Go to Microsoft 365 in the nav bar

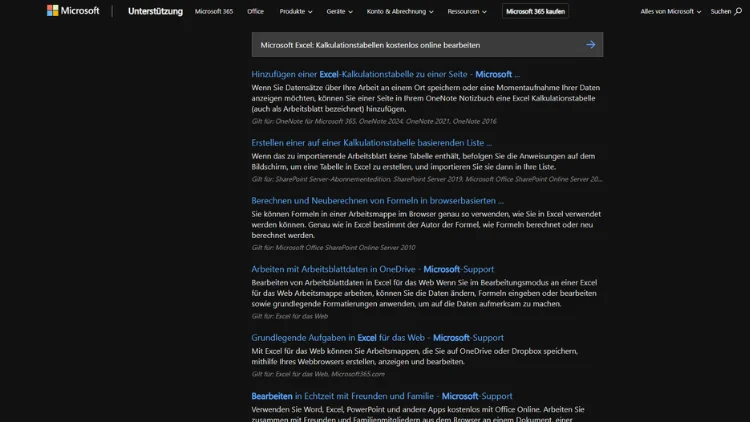coord(214,11)
